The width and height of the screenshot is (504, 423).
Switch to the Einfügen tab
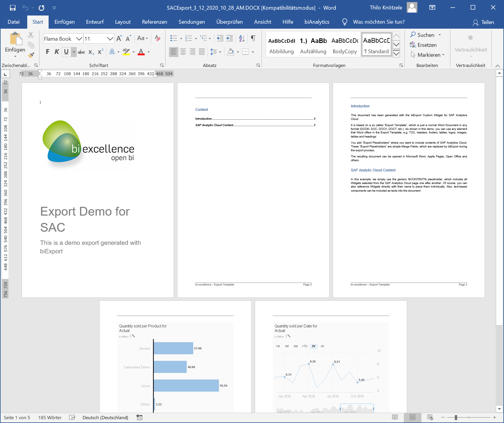(64, 22)
